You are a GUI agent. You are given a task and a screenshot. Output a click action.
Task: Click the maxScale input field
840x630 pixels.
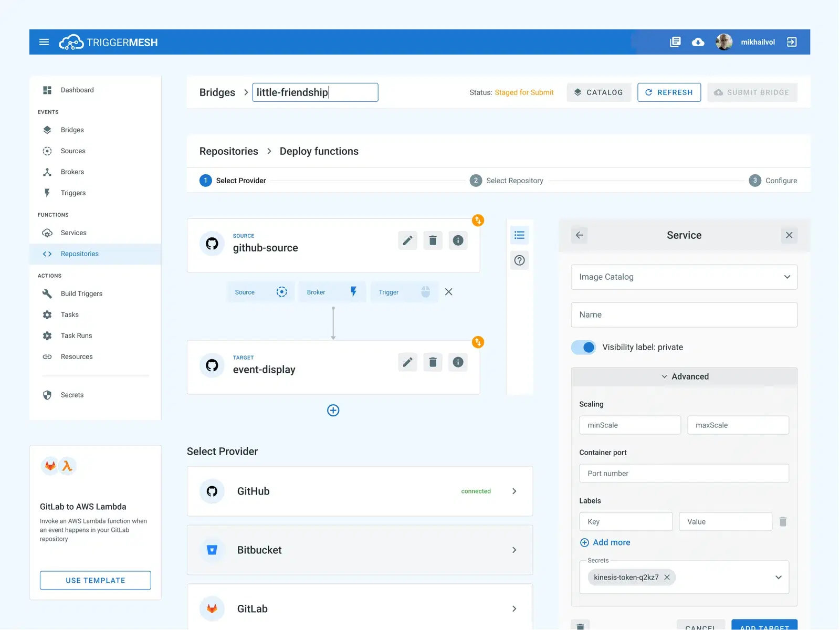[x=738, y=425]
